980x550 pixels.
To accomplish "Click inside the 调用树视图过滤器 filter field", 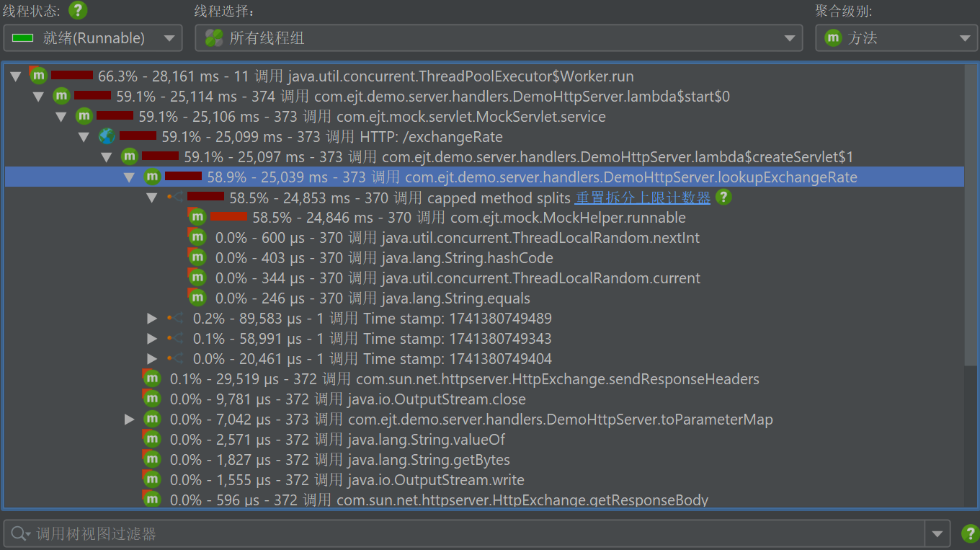I will point(468,534).
